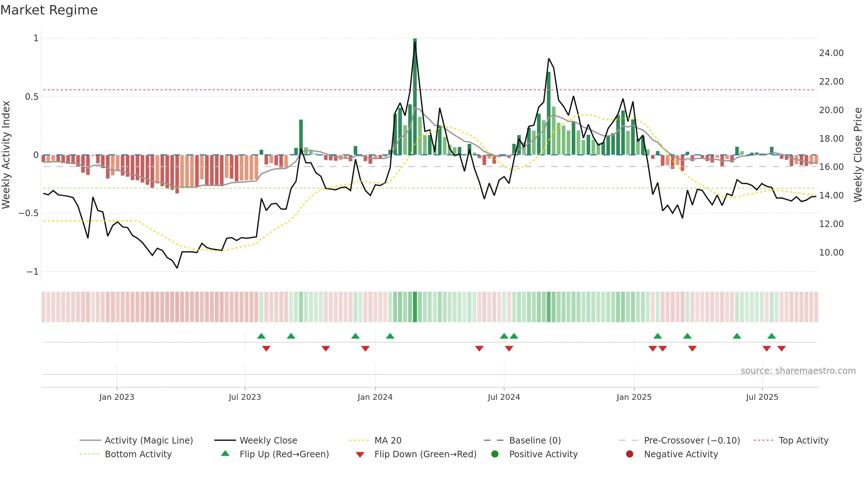
Task: Click the Jul 2024 x-axis label
Action: pyautogui.click(x=504, y=397)
